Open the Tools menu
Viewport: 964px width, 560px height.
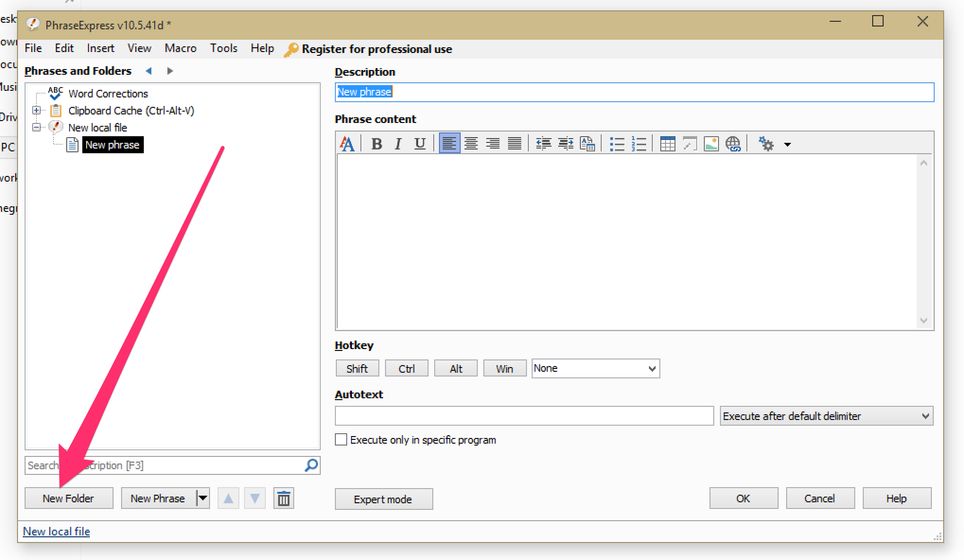tap(224, 48)
